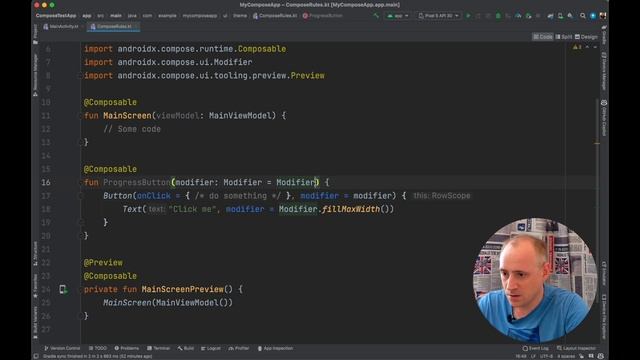Open the Event Log panel

coord(536,348)
